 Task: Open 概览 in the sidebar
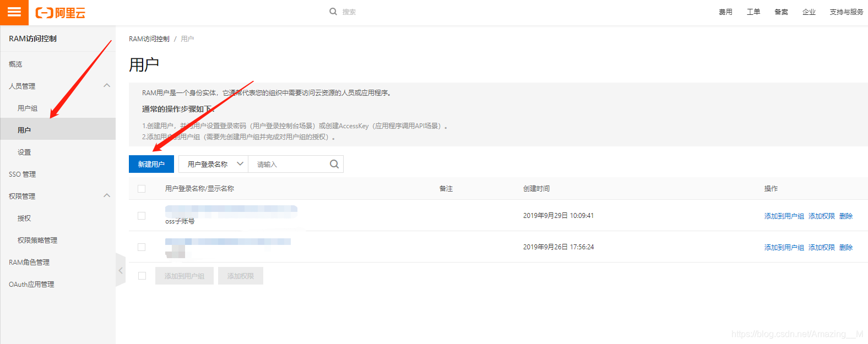tap(15, 64)
